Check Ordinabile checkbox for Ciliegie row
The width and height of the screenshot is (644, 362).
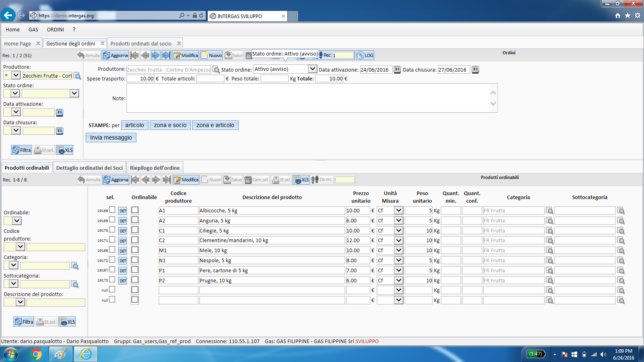135,230
